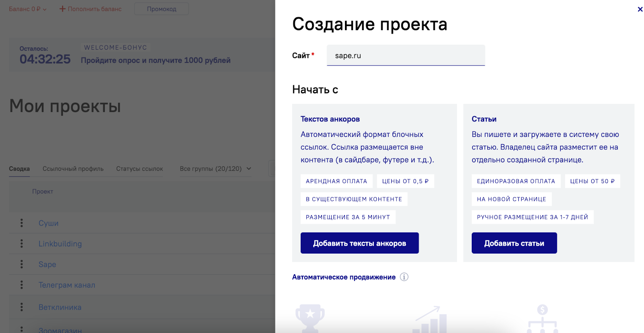Click the Промокод button
This screenshot has height=333, width=644.
(161, 9)
